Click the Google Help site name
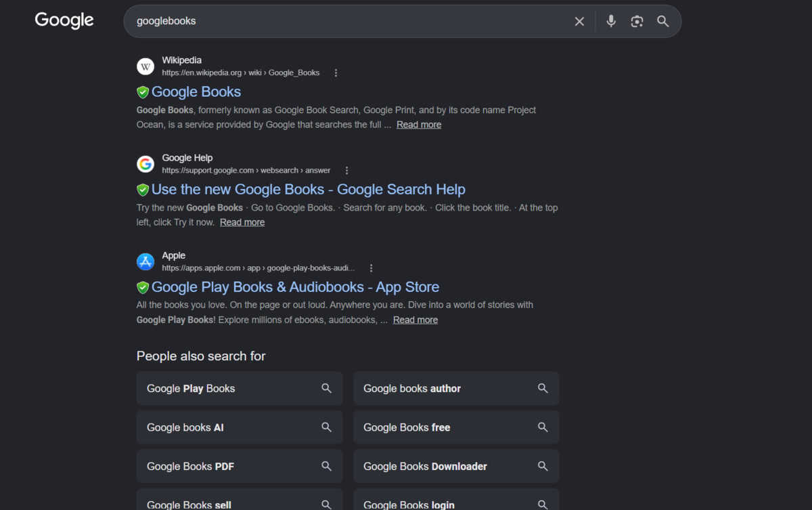 [x=187, y=158]
